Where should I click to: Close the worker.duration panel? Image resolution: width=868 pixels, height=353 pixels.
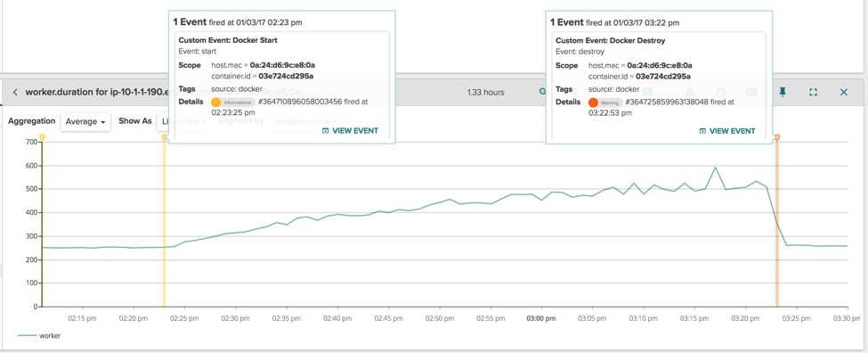(844, 93)
